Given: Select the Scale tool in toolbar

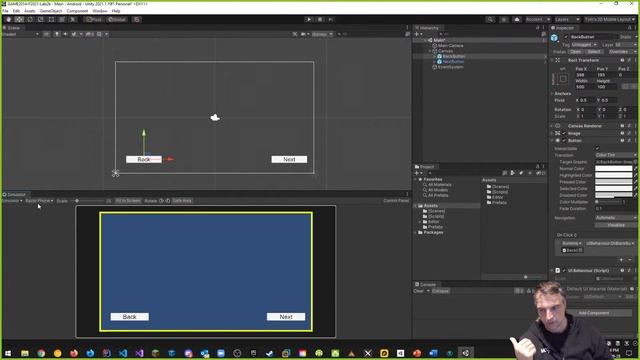Looking at the screenshot, I should click(x=40, y=20).
